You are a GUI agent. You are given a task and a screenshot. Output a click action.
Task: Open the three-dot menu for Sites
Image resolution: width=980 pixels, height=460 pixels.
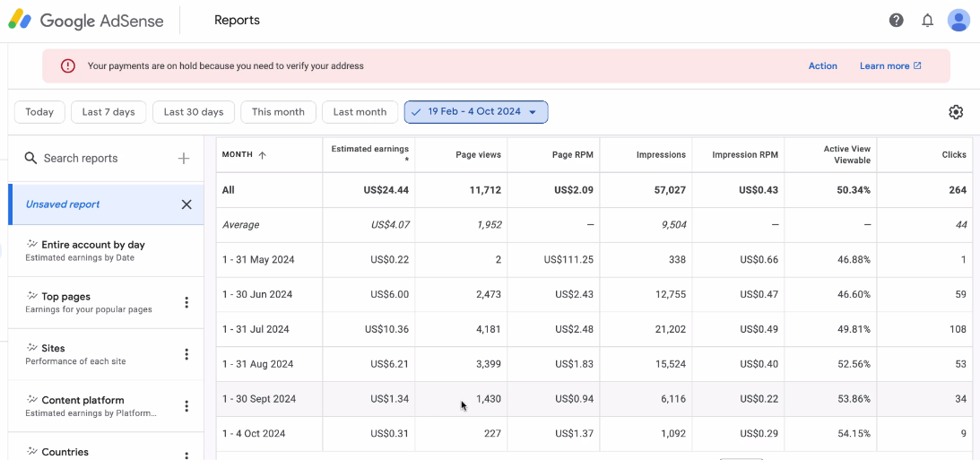click(x=186, y=354)
